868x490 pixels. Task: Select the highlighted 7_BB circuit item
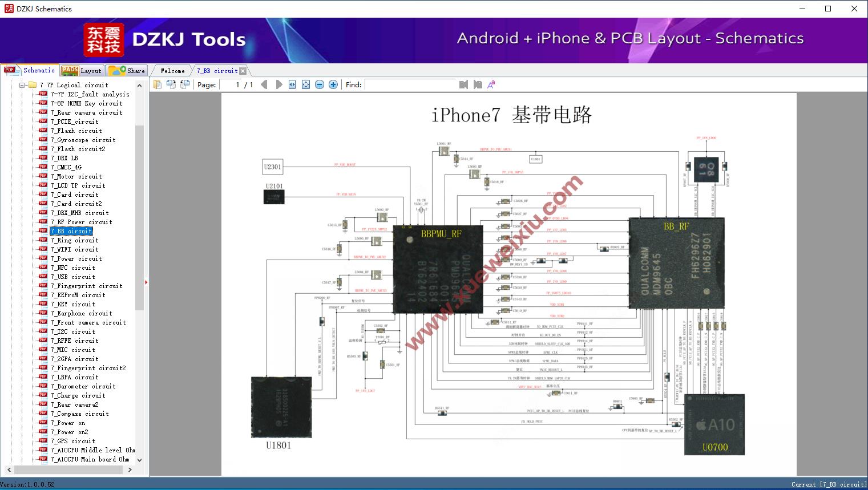point(71,231)
